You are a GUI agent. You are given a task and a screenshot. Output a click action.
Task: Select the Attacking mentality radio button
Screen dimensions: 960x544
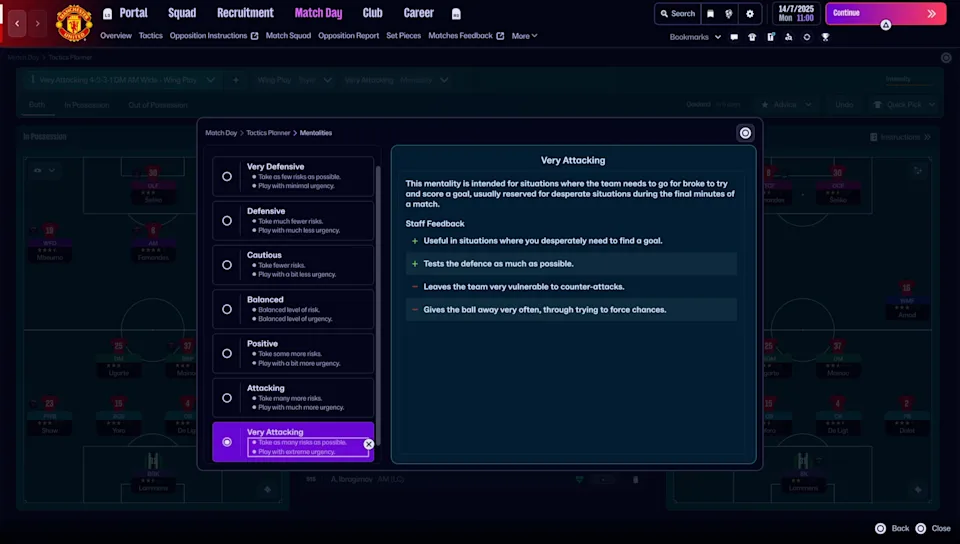click(x=227, y=397)
